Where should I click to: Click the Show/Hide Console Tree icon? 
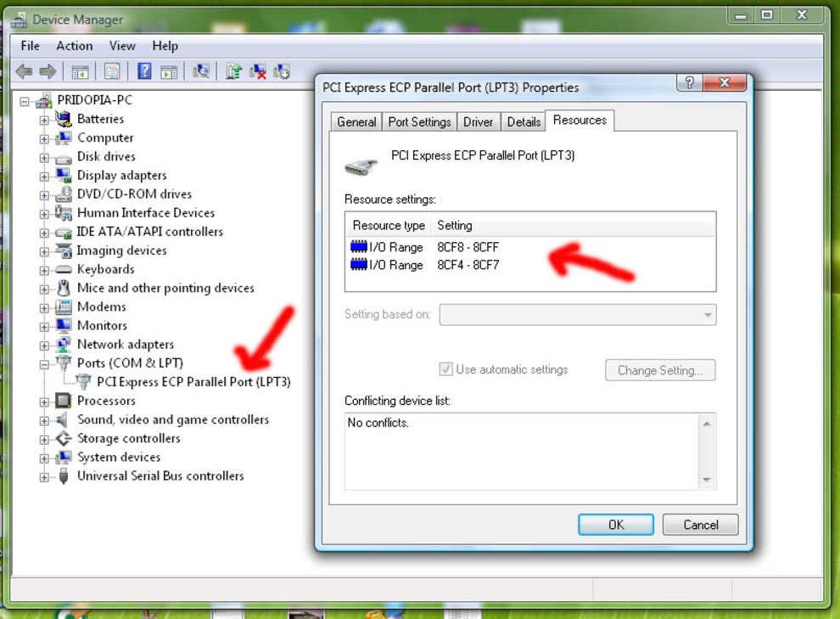click(x=80, y=71)
